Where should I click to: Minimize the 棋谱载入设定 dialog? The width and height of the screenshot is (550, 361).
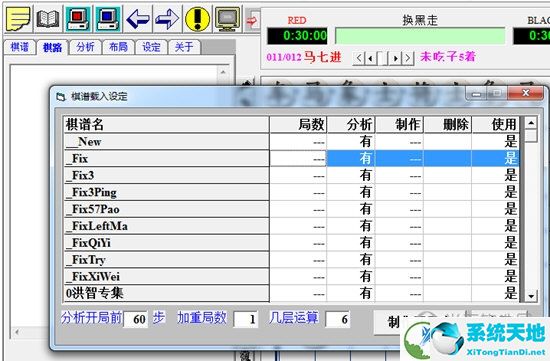click(x=476, y=94)
